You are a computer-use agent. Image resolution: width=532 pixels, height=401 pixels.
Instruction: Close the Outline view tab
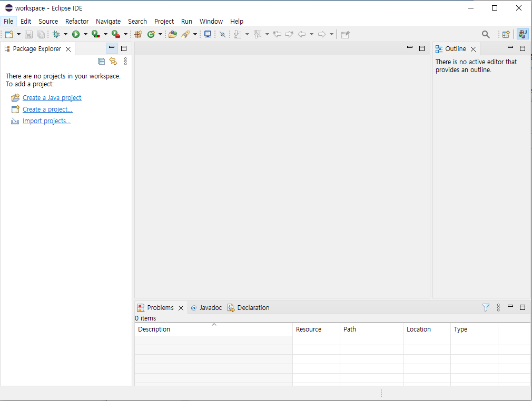474,49
